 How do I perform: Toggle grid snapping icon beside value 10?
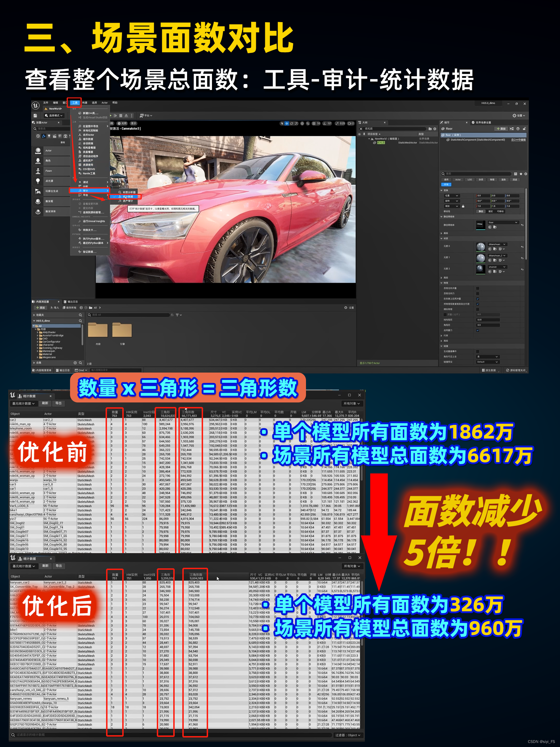click(x=314, y=124)
